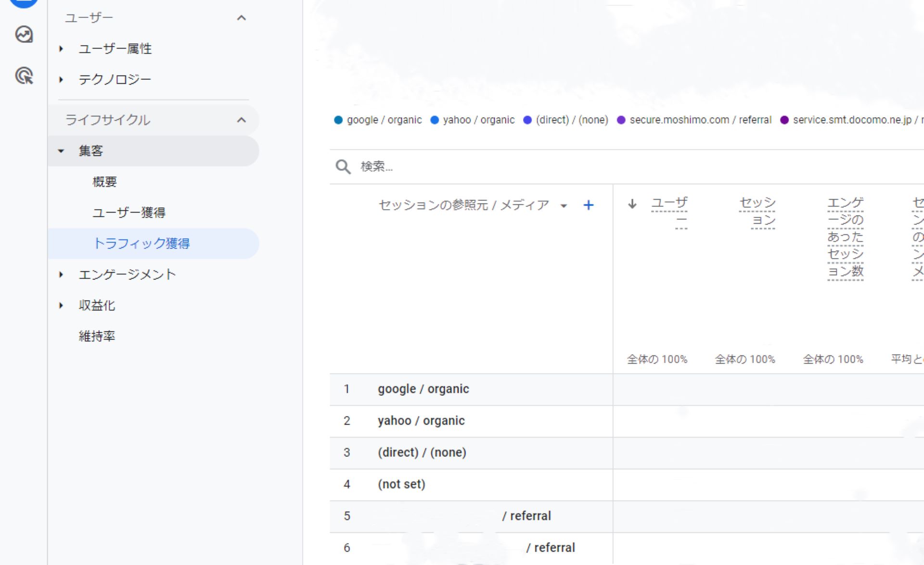The image size is (924, 565).
Task: Click service.smt.docomo.ne.jp legend dot
Action: [784, 120]
